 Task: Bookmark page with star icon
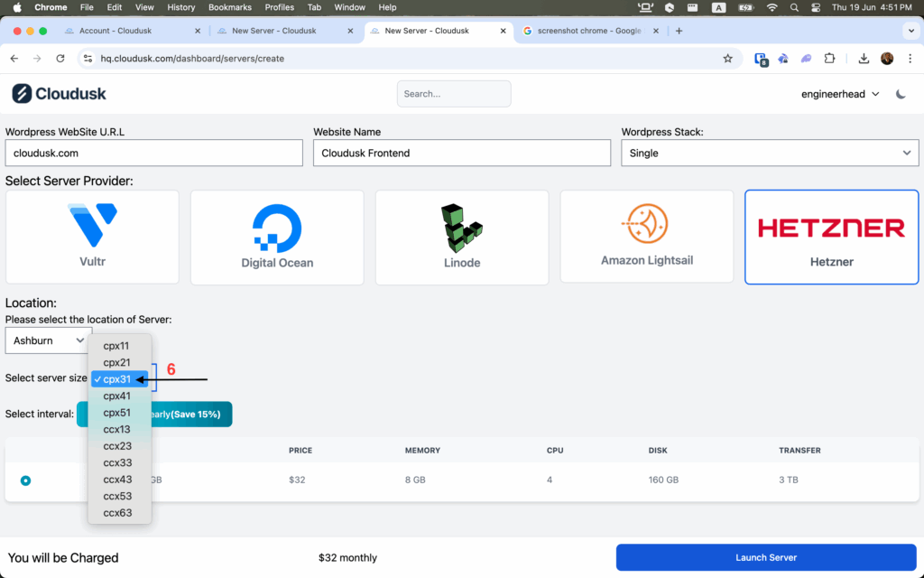(727, 59)
